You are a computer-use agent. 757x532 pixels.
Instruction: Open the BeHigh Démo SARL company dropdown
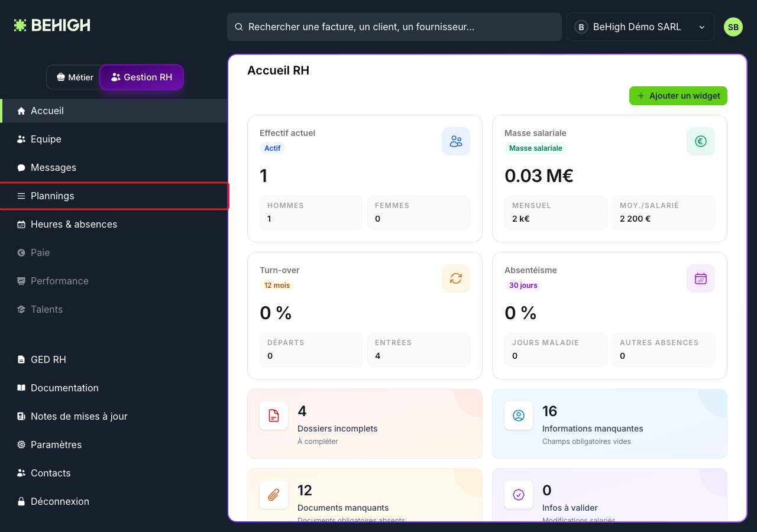click(640, 27)
